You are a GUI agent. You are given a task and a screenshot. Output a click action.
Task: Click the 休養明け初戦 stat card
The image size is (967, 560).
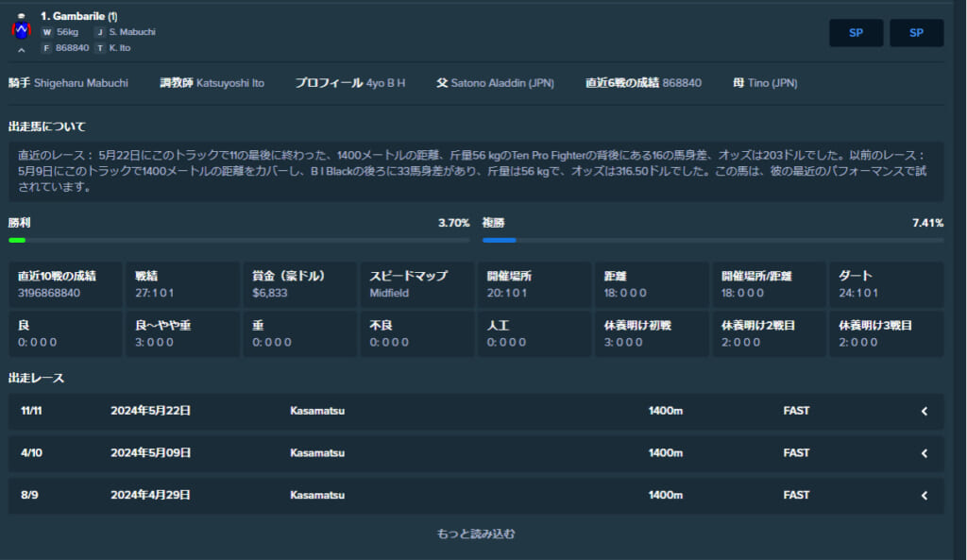pyautogui.click(x=652, y=333)
